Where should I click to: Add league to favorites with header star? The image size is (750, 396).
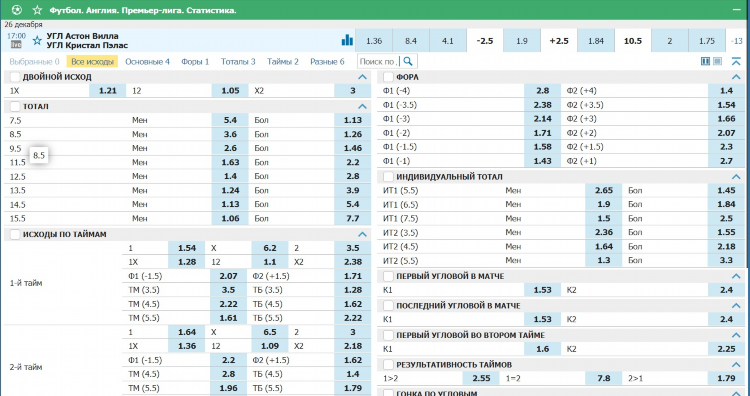[x=37, y=10]
